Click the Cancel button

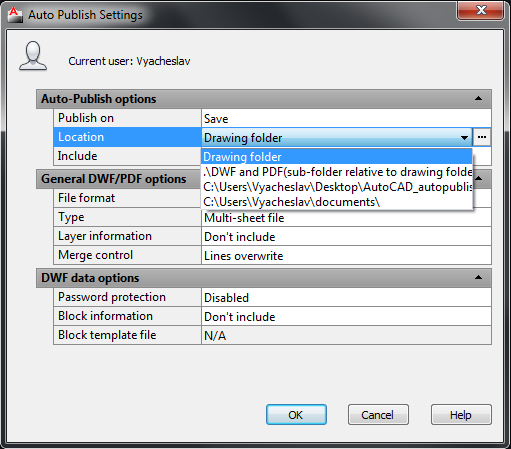(378, 415)
